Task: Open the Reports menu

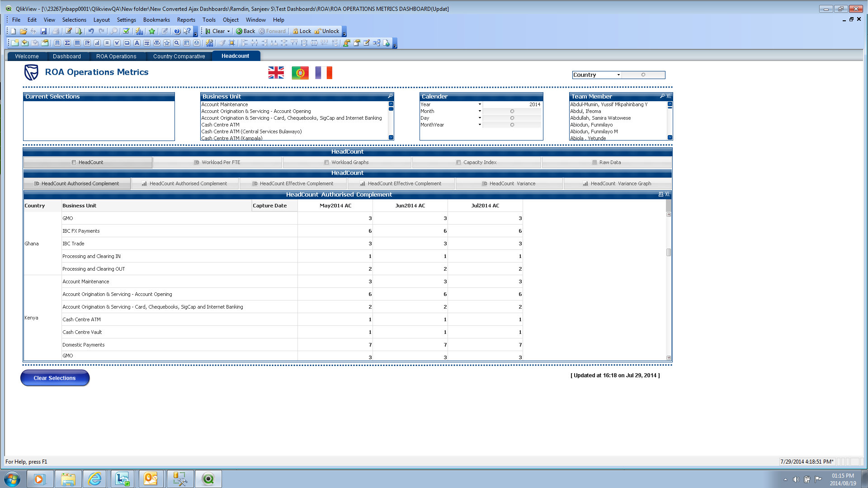Action: 186,20
